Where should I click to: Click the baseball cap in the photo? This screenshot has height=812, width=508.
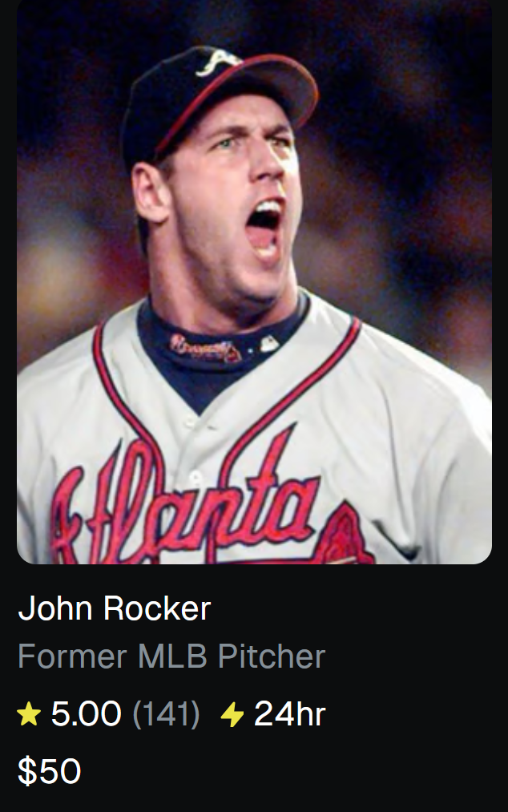pos(217,103)
